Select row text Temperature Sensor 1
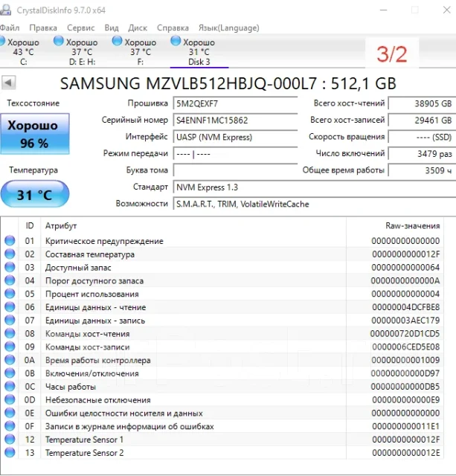The image size is (456, 476). (x=84, y=440)
